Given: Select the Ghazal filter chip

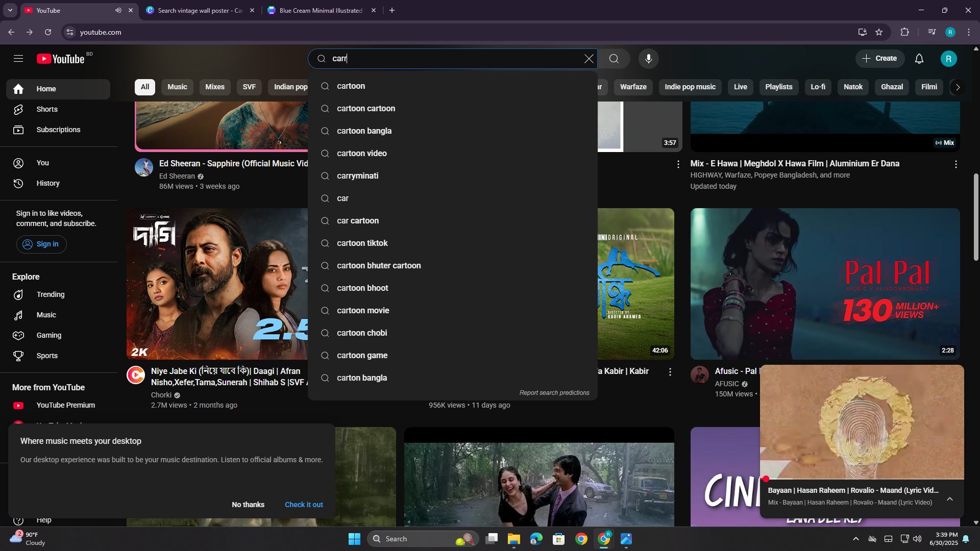Looking at the screenshot, I should [892, 87].
